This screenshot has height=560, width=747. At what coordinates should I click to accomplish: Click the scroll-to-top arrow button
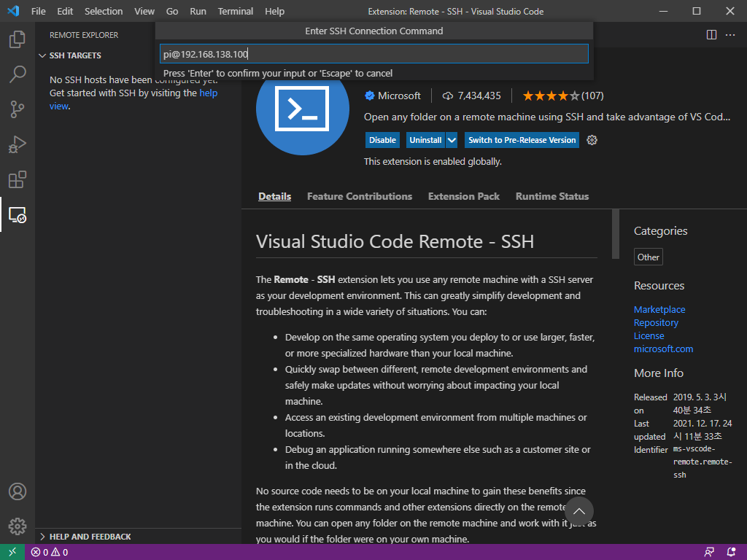tap(578, 511)
